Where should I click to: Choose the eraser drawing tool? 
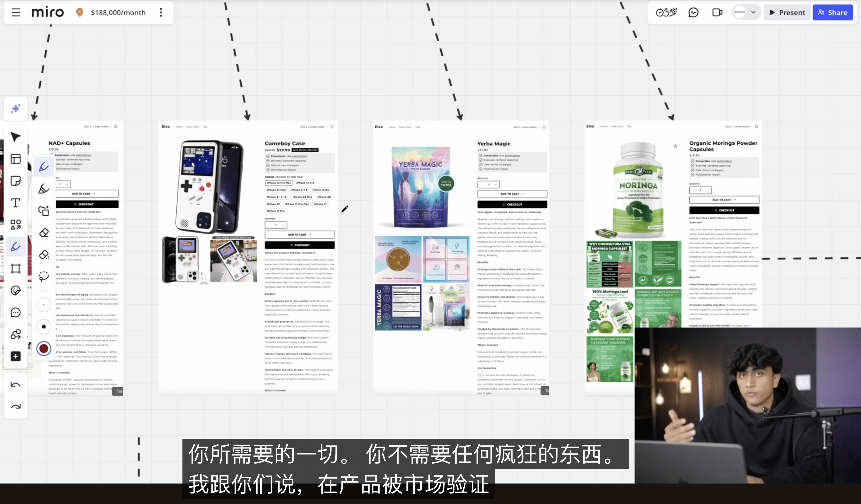coord(44,232)
